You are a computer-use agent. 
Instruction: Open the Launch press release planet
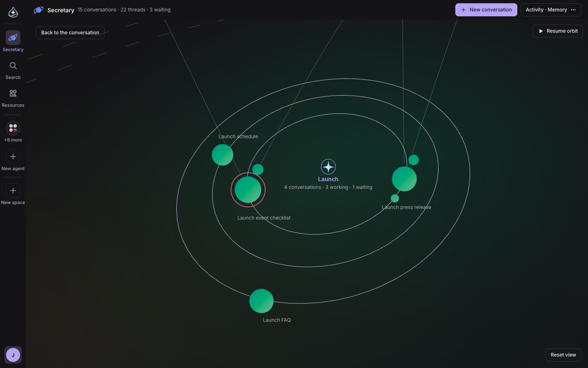[x=404, y=179]
